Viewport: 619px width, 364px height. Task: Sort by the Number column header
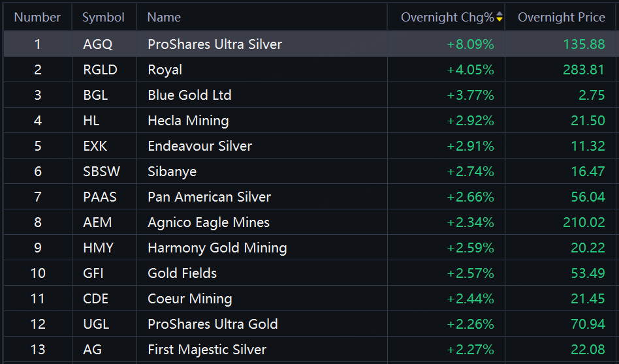coord(37,18)
